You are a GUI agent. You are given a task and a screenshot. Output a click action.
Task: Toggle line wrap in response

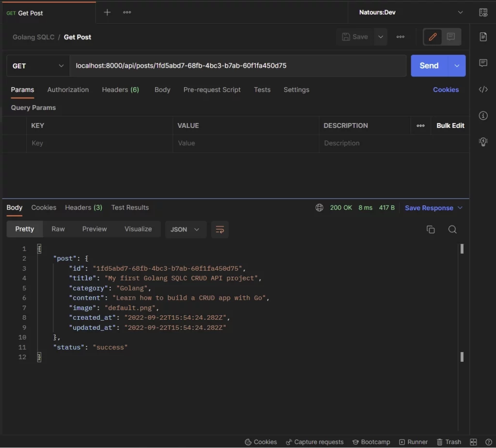click(x=219, y=230)
